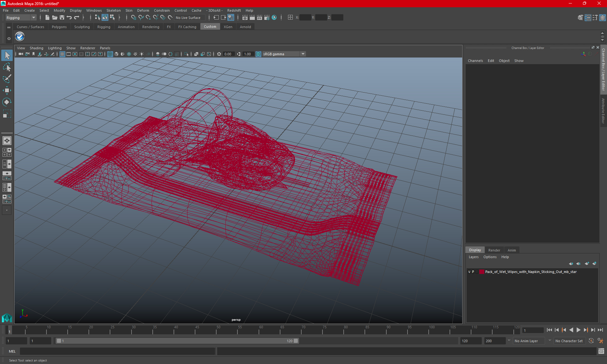
Task: Click the Script Editor icon at bottom right
Action: point(601,351)
